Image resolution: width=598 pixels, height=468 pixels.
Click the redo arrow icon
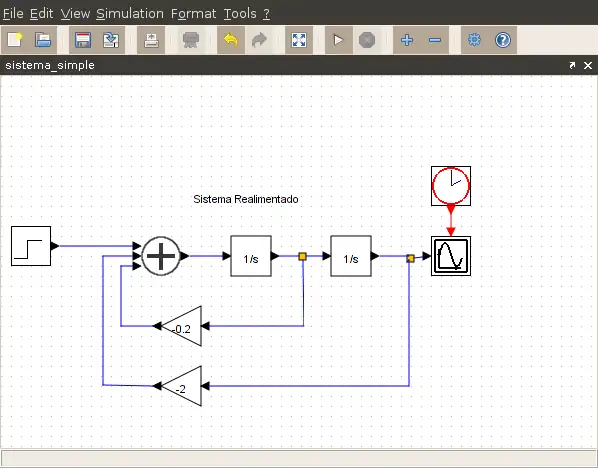coord(259,40)
